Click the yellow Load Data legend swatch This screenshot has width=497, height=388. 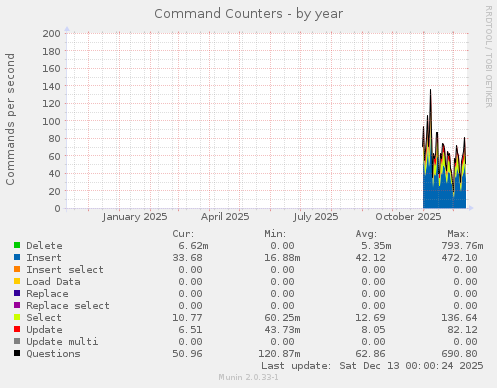[17, 281]
